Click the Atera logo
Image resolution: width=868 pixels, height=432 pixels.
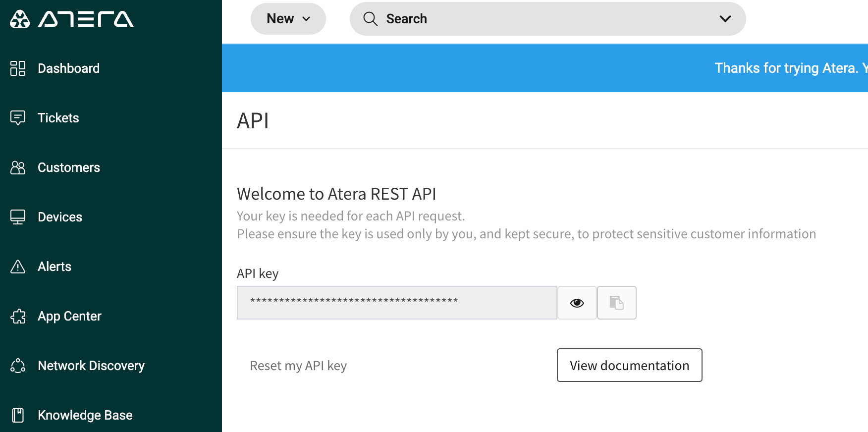(72, 19)
